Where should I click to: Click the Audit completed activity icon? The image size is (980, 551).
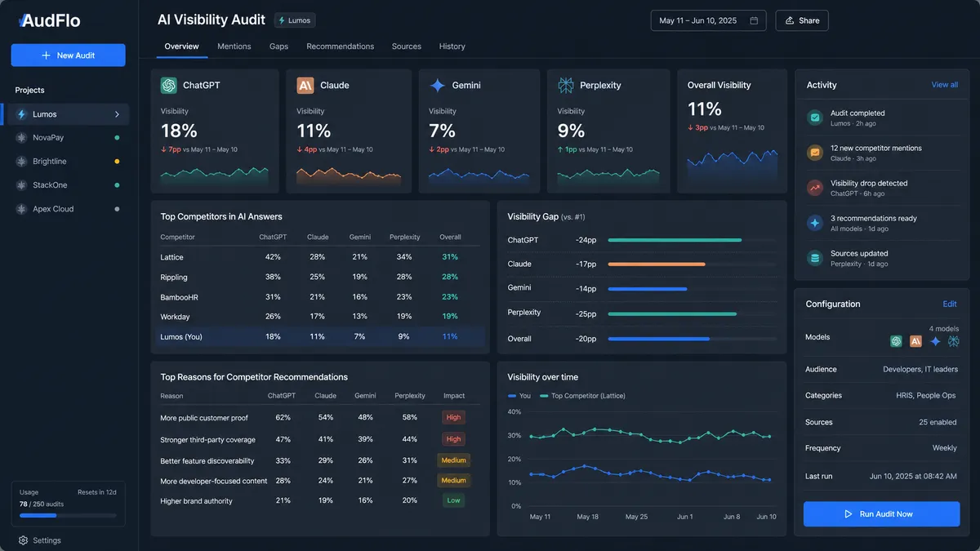[814, 118]
